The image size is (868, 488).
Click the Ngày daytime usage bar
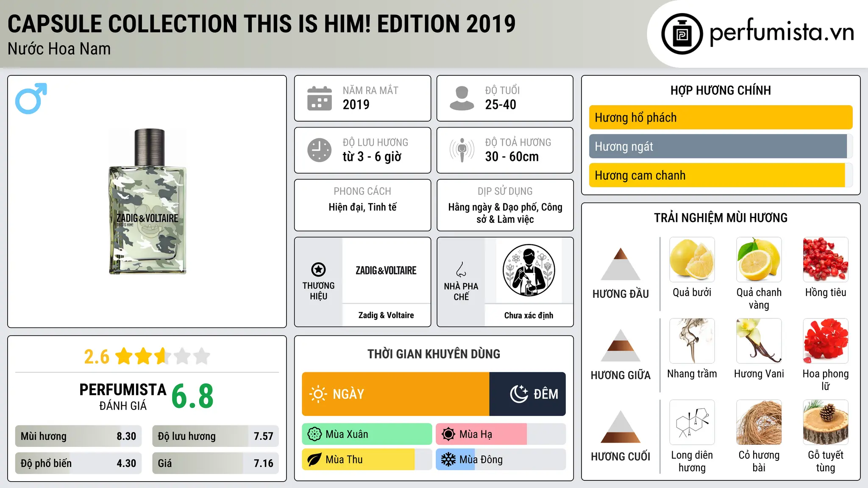pos(396,394)
